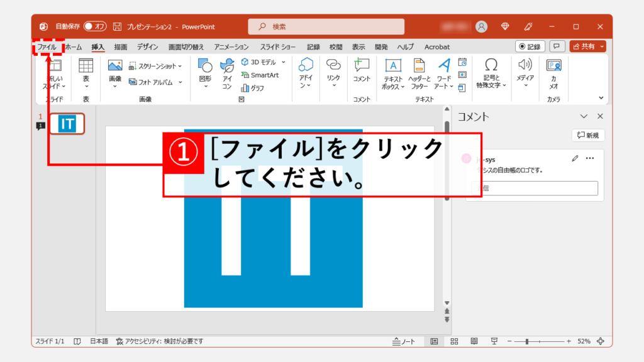
Task: Switch to slide sorter view in status bar
Action: click(455, 341)
